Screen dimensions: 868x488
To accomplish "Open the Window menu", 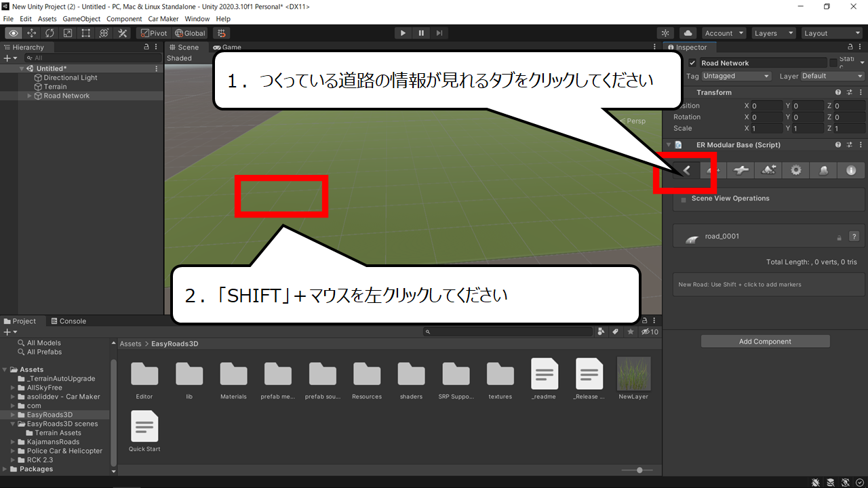I will [x=197, y=19].
